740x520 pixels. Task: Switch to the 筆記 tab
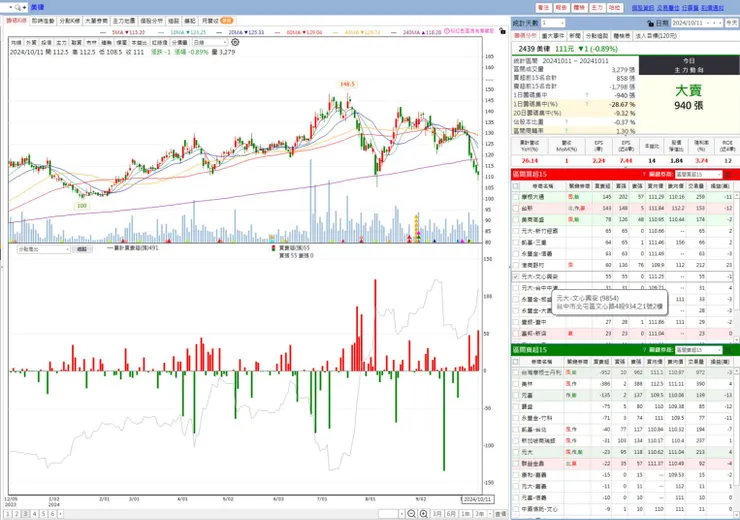(190, 21)
